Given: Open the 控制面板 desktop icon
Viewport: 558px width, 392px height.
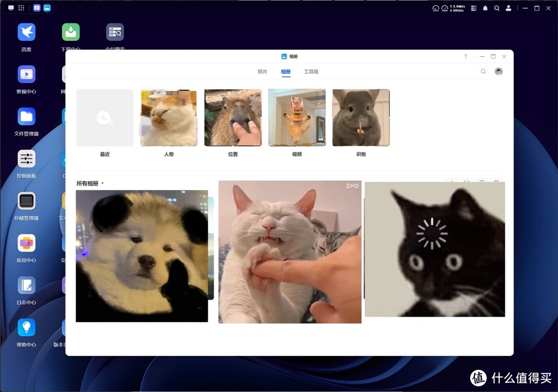Looking at the screenshot, I should pos(26,159).
